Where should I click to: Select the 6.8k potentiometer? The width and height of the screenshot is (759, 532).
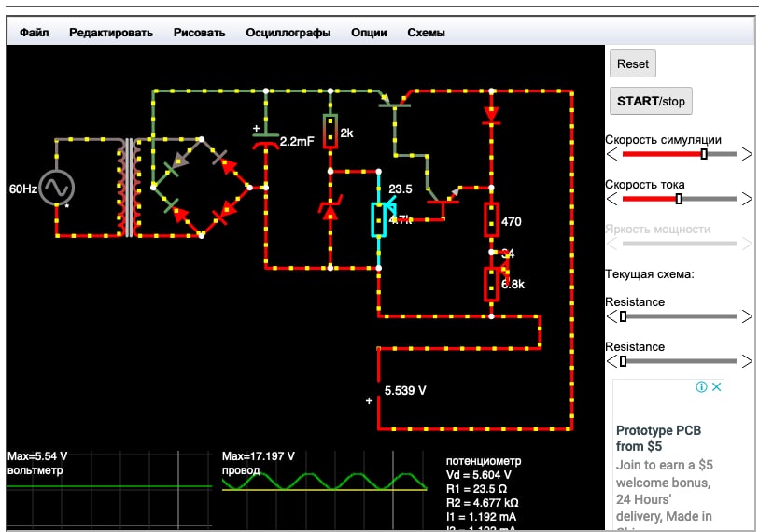pos(491,285)
